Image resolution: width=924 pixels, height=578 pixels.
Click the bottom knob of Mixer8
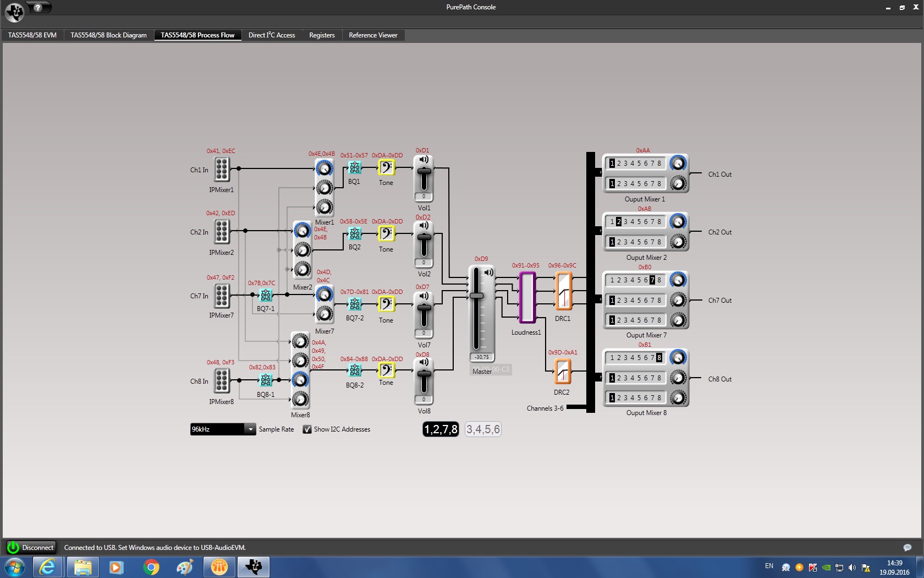click(300, 399)
